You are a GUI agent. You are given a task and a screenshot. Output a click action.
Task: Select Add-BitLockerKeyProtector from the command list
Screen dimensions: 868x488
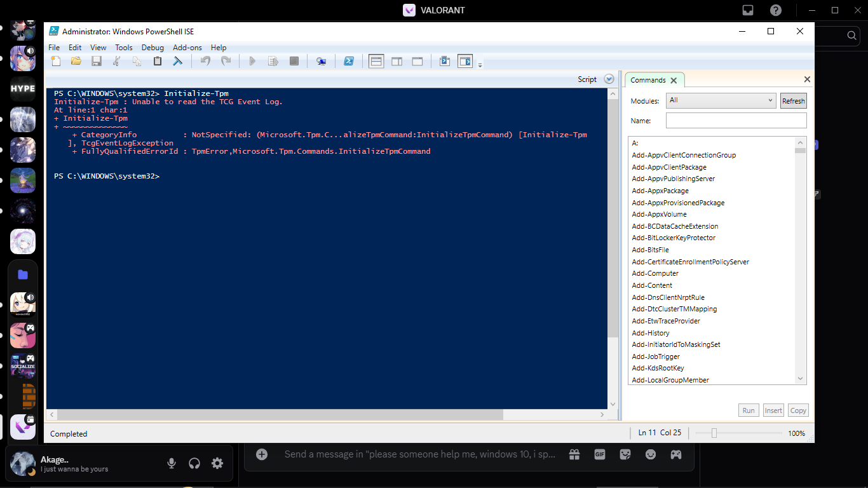pos(674,238)
